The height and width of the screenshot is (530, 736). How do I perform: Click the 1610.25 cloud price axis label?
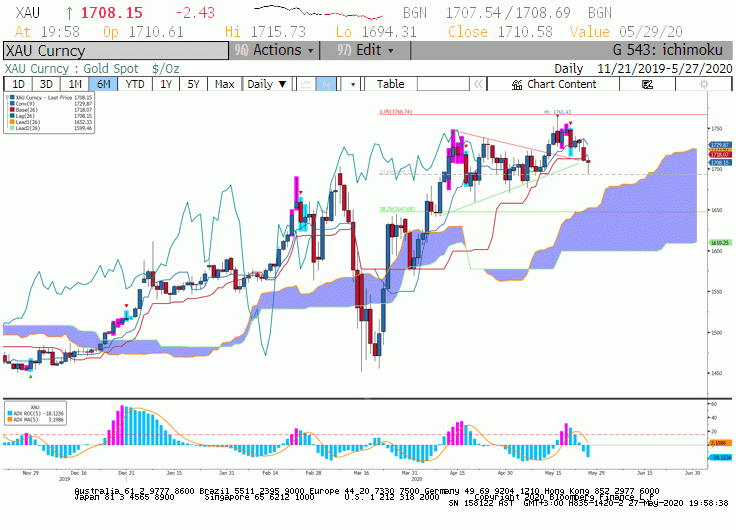coord(720,243)
